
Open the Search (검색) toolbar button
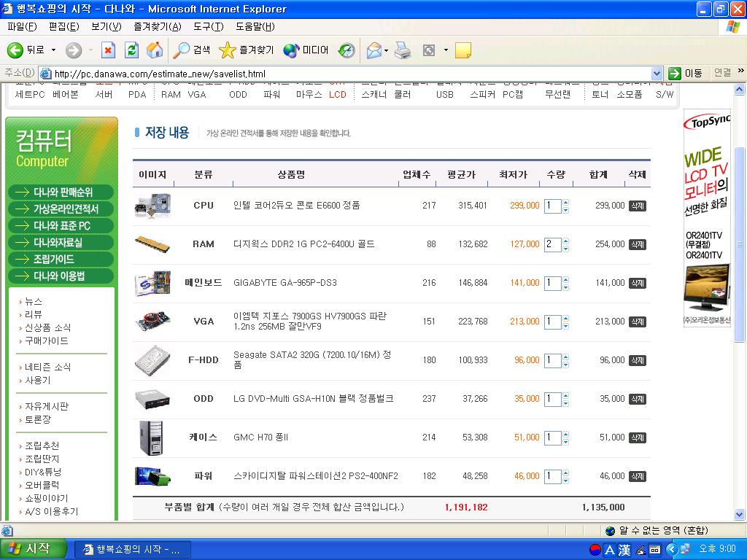click(x=192, y=50)
